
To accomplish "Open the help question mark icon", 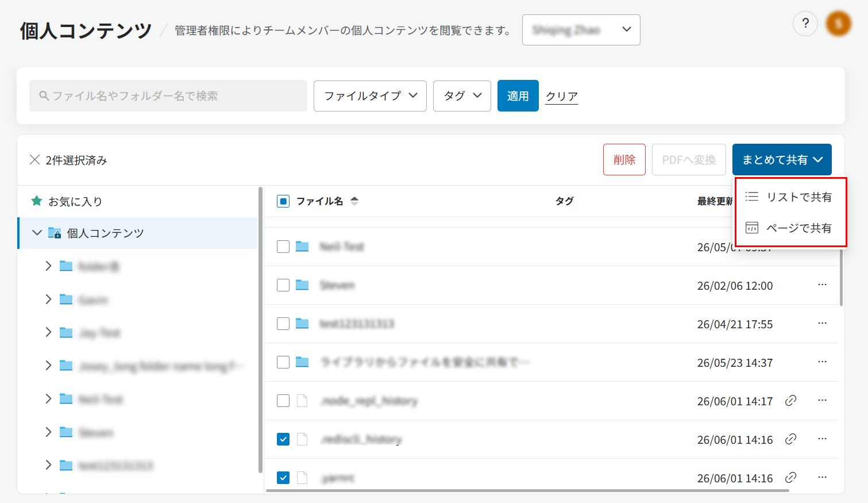I will 805,24.
